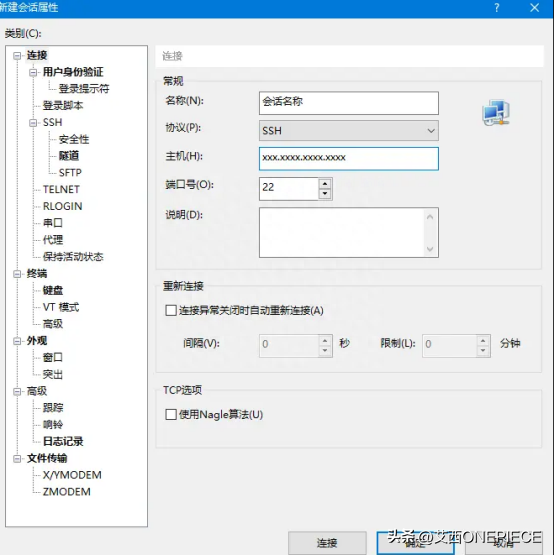Select 登录脚本 in the tree

[x=63, y=105]
